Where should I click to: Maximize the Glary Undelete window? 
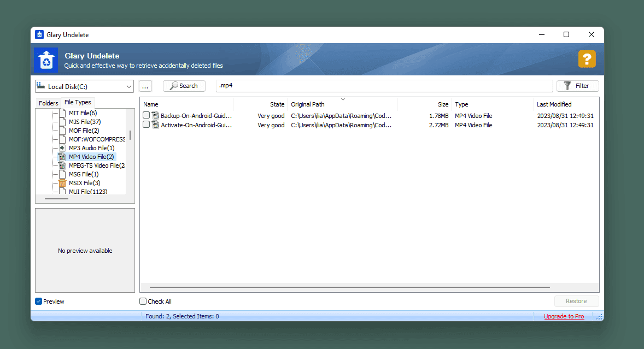point(566,34)
